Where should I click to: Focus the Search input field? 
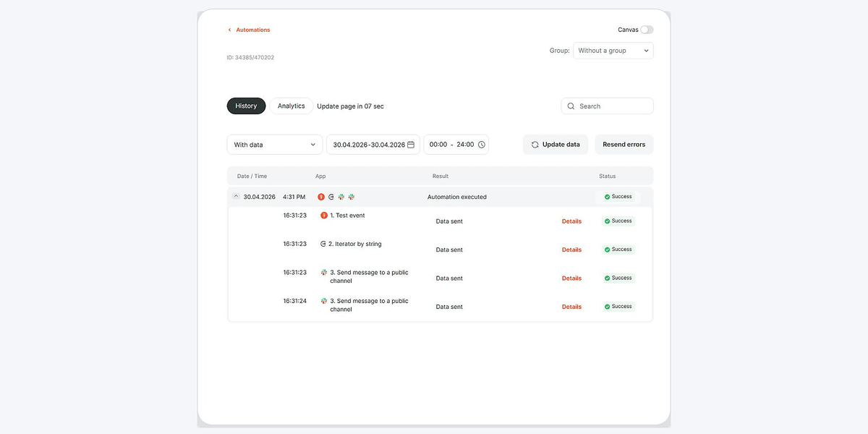608,106
